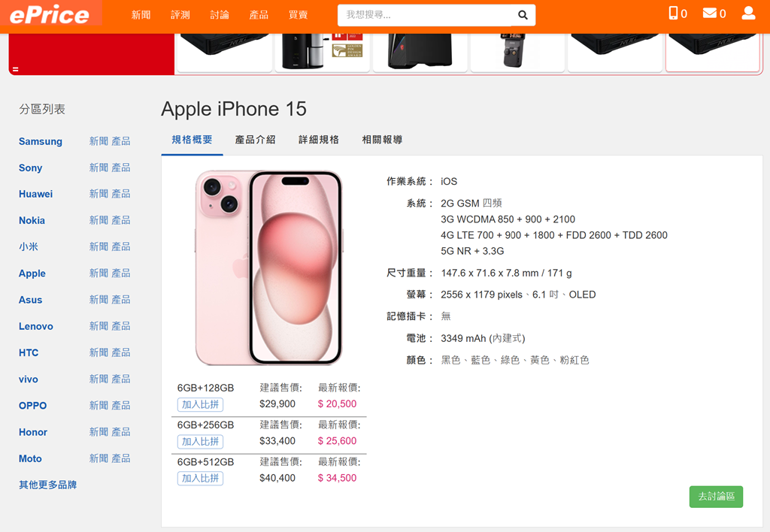Viewport: 770px width, 532px height.
Task: Click the pink iPhone 15 product image
Action: [x=268, y=268]
